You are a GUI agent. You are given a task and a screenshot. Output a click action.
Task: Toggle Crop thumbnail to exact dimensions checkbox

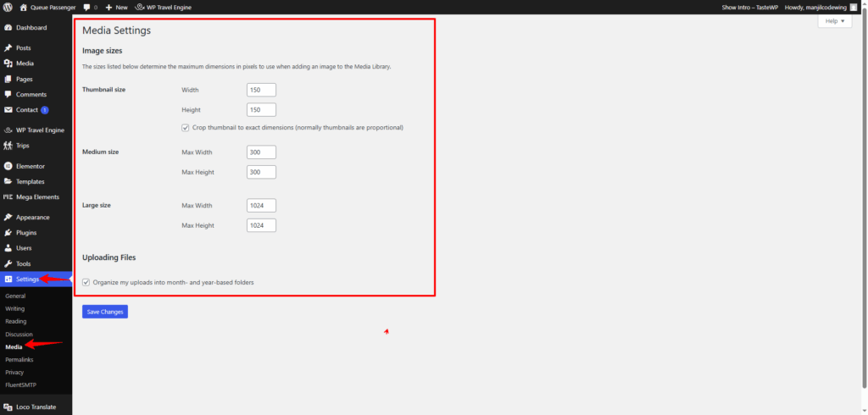click(186, 128)
